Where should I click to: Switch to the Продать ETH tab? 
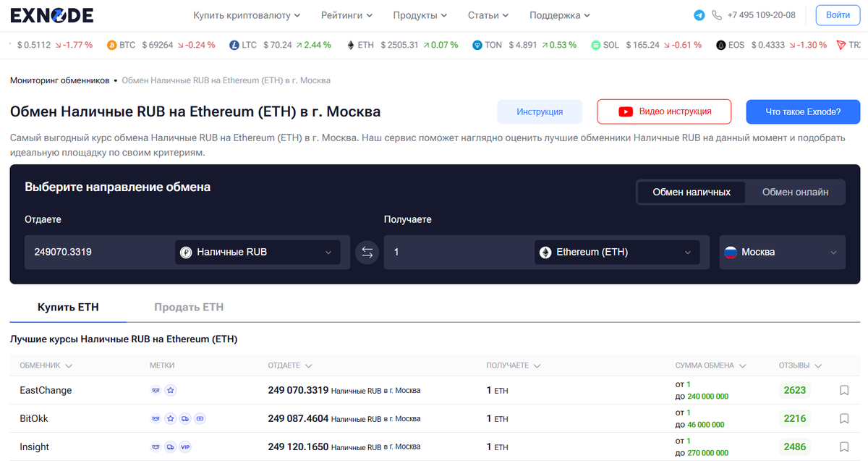pos(189,306)
